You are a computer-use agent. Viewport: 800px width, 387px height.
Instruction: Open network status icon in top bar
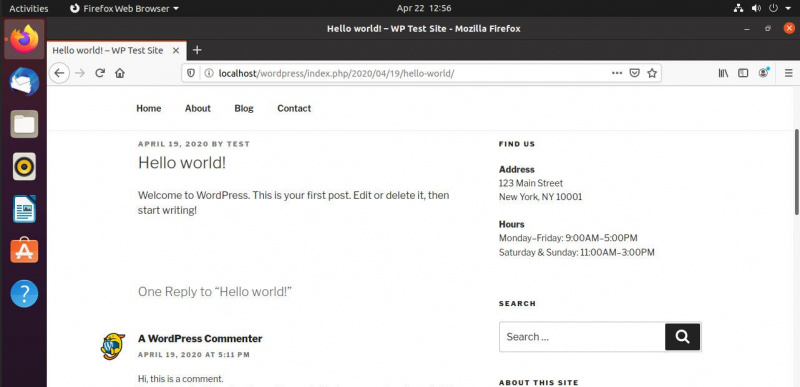[738, 8]
